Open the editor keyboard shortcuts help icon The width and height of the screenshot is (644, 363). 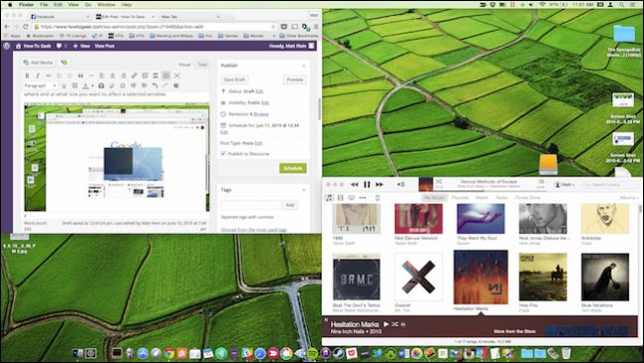[x=176, y=86]
